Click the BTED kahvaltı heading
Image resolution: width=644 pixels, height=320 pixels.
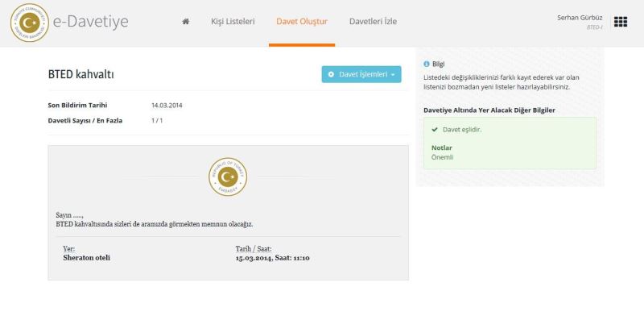tap(81, 74)
